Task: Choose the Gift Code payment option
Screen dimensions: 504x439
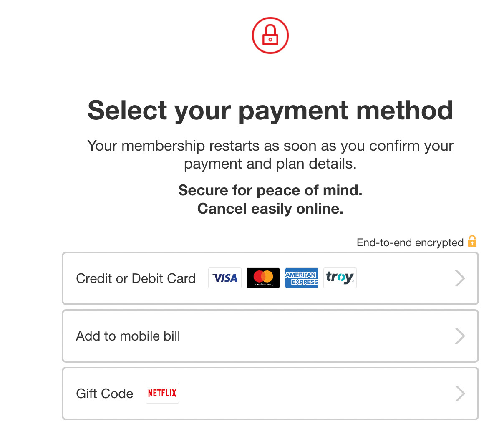Action: (270, 394)
